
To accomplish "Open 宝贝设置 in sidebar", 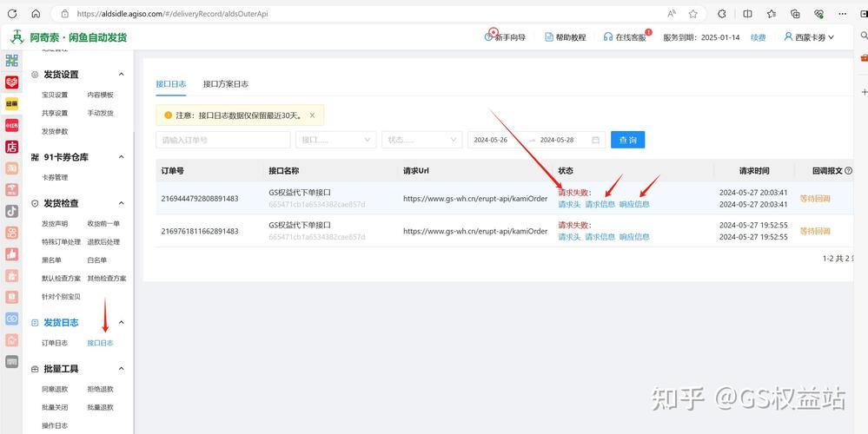I will (x=55, y=95).
